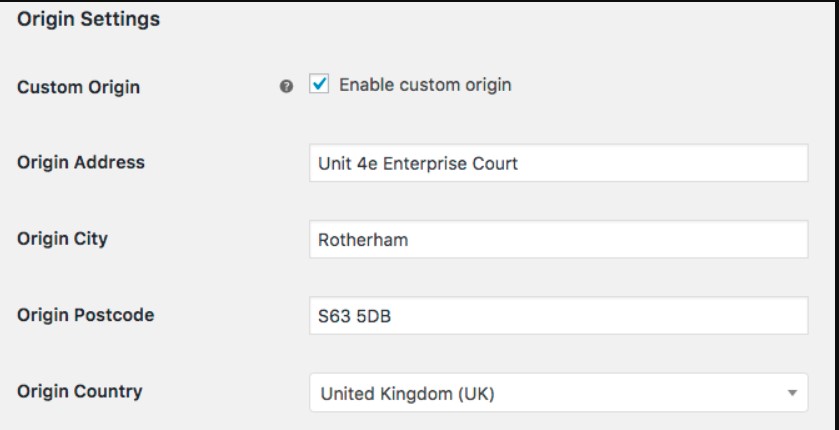Open the Origin Country dropdown
Screen dimensions: 839x430
tap(558, 393)
